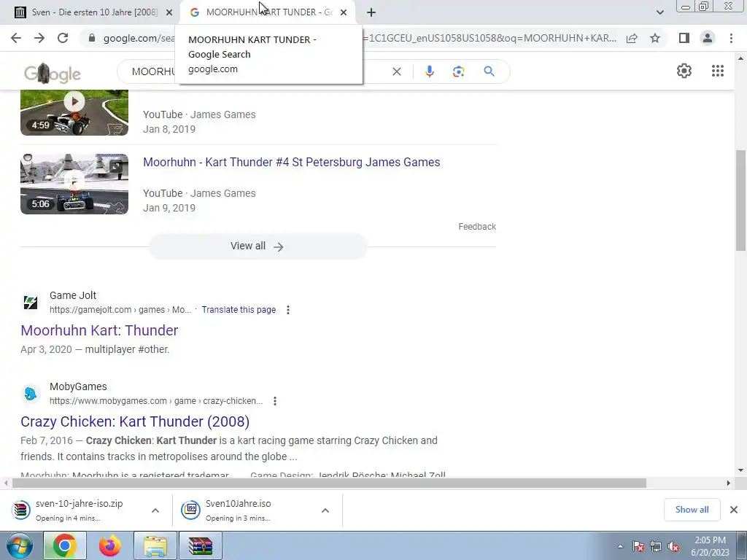The width and height of the screenshot is (747, 560).
Task: Search by image with Google Lens
Action: (458, 71)
